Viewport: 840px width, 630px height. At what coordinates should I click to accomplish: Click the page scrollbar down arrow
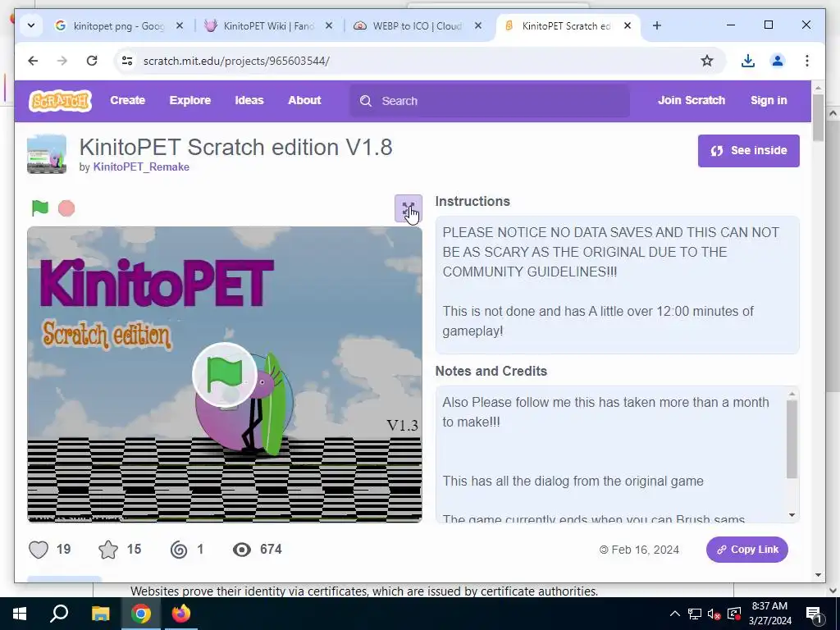(818, 575)
